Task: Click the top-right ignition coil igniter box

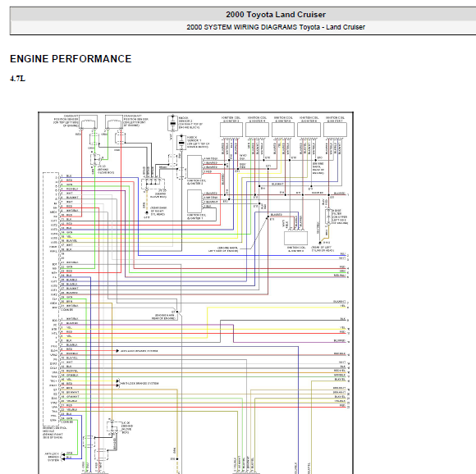Action: click(x=335, y=130)
